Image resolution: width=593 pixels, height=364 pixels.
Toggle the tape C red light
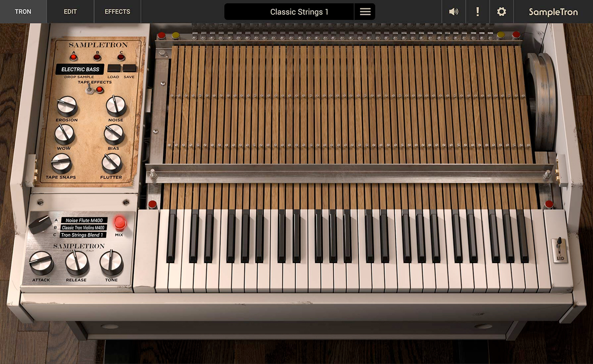pyautogui.click(x=121, y=57)
